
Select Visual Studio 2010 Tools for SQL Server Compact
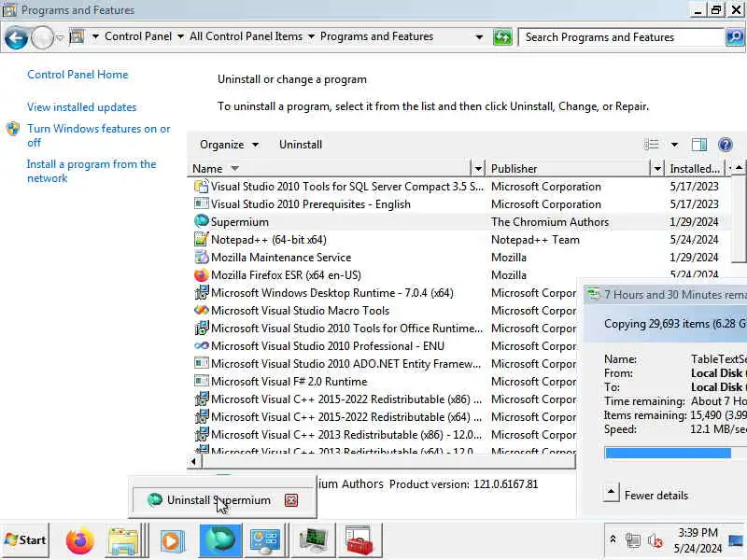click(460, 187)
